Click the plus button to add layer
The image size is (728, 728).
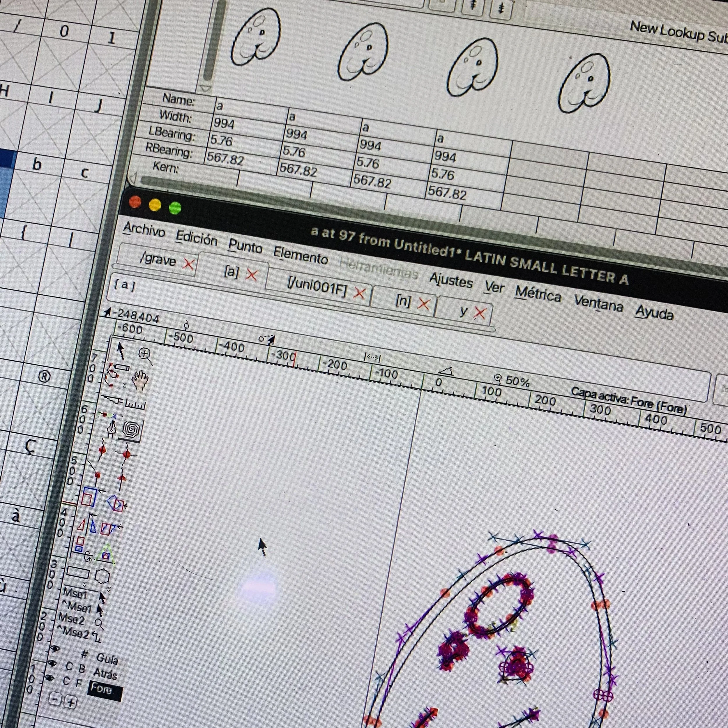pyautogui.click(x=71, y=702)
